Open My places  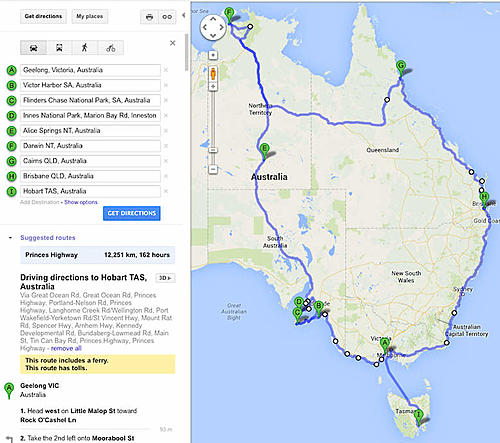point(90,16)
